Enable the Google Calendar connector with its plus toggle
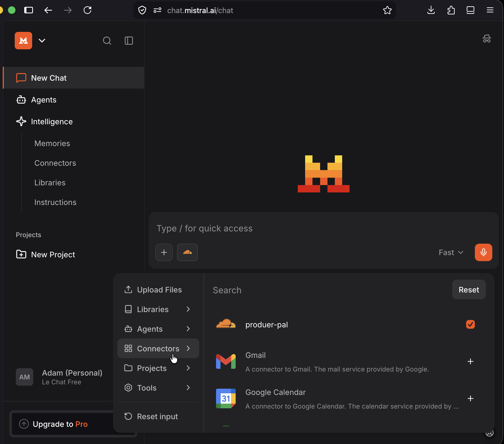 (x=470, y=398)
